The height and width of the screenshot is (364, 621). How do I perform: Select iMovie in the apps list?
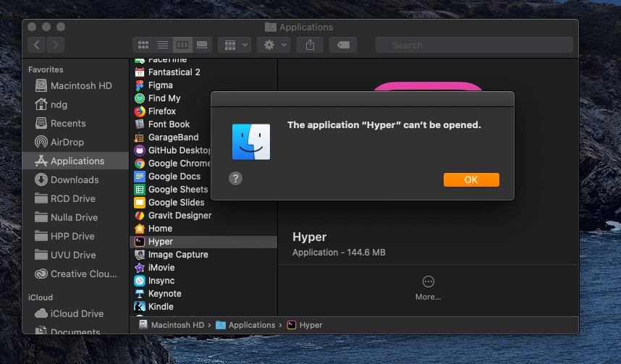[x=203, y=268]
